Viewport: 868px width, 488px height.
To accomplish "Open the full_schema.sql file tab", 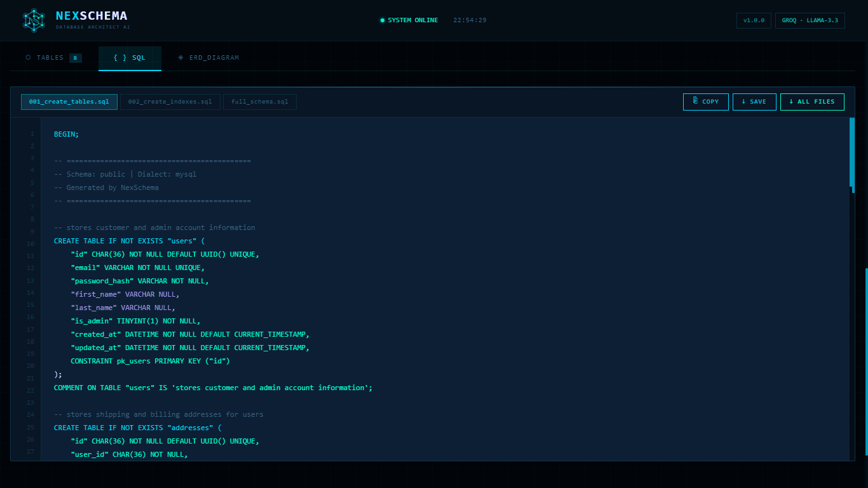I will coord(260,102).
